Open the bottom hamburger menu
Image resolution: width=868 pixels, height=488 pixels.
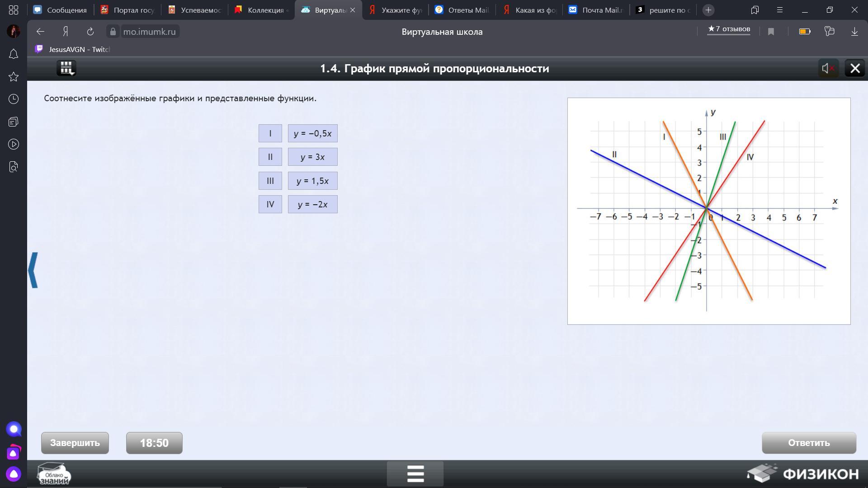pyautogui.click(x=415, y=474)
